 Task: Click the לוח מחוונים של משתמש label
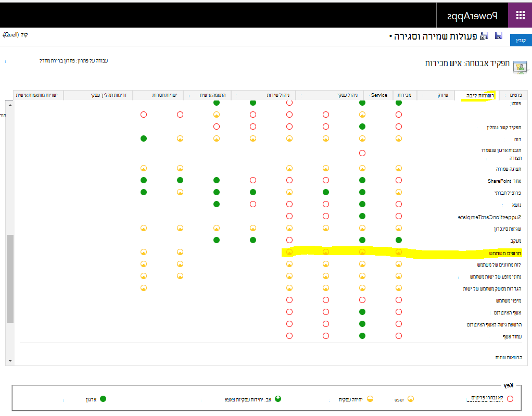[x=499, y=264]
